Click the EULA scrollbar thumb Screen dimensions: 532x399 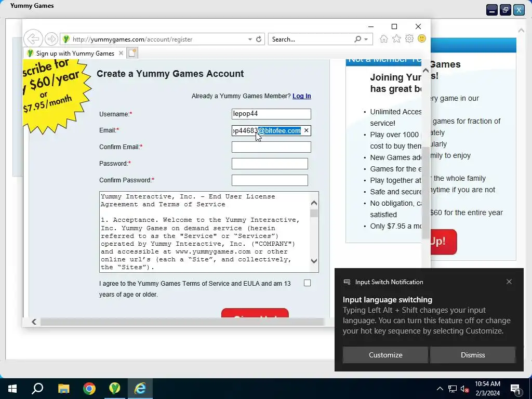pos(314,214)
